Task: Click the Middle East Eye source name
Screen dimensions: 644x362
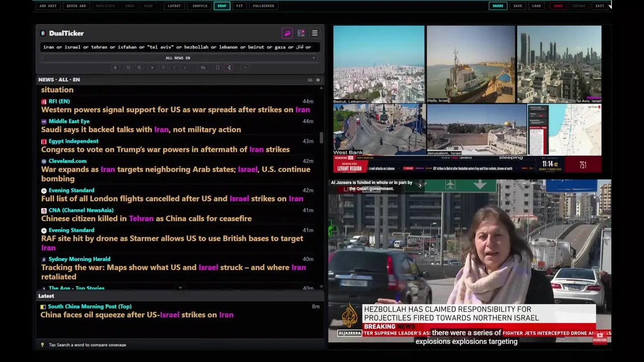Action: 69,121
